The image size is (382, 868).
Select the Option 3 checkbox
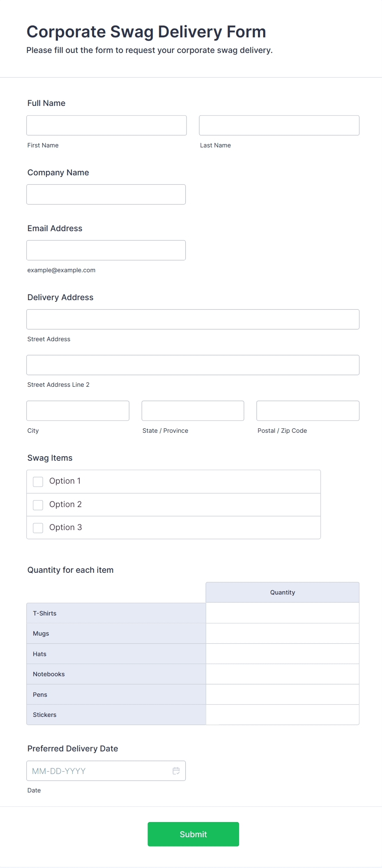click(x=38, y=528)
